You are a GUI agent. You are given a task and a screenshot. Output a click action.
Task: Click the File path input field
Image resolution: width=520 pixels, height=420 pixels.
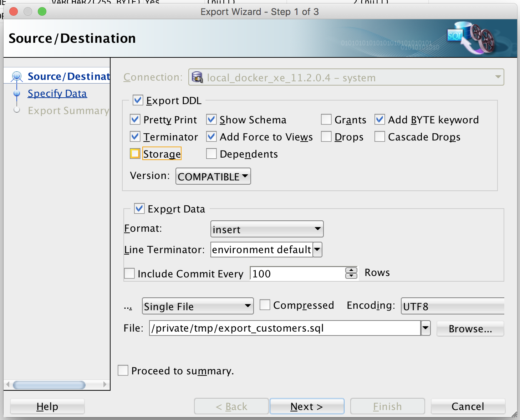[x=285, y=328]
